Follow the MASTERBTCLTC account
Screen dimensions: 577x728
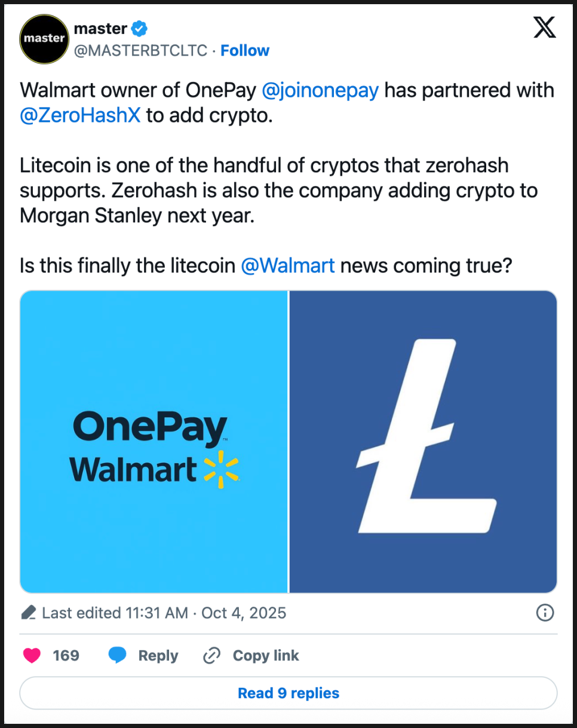(245, 51)
